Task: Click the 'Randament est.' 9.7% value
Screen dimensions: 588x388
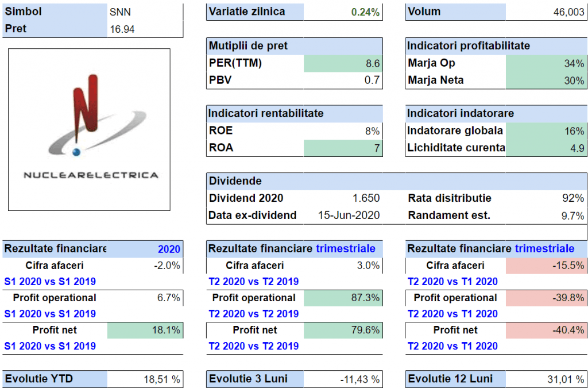Action: (572, 216)
